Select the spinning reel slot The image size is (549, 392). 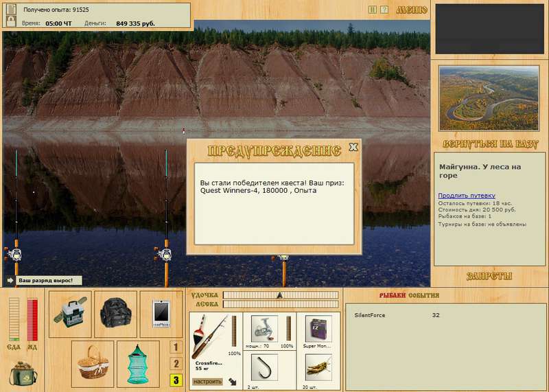pos(264,329)
